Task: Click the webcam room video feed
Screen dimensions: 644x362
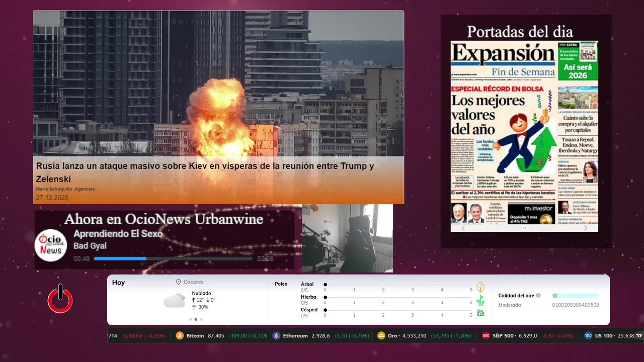Action: point(347,238)
